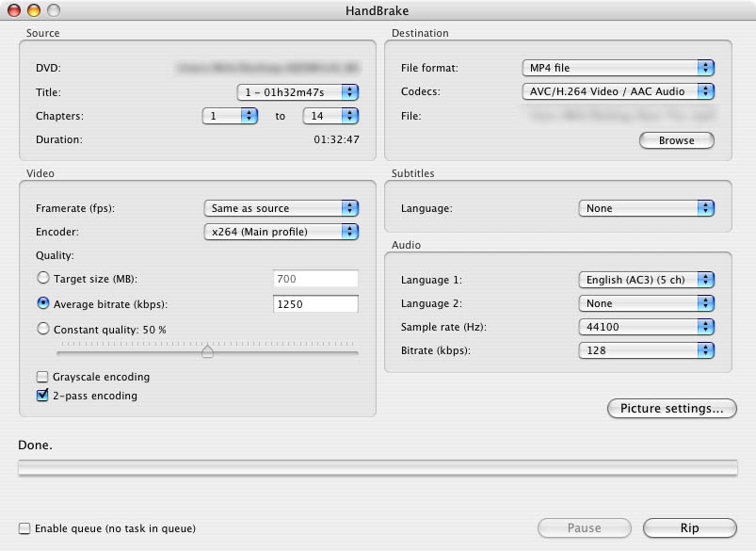Image resolution: width=756 pixels, height=551 pixels.
Task: Enable Grayscale encoding checkbox
Action: click(42, 377)
